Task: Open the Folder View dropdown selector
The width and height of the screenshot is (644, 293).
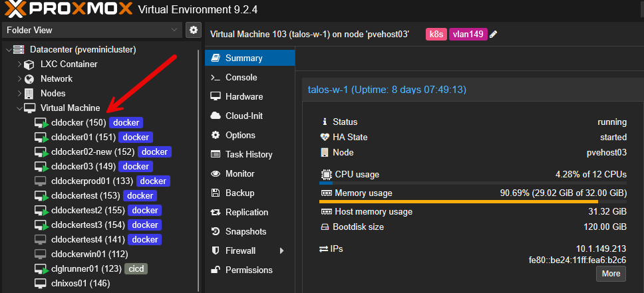Action: (x=92, y=30)
